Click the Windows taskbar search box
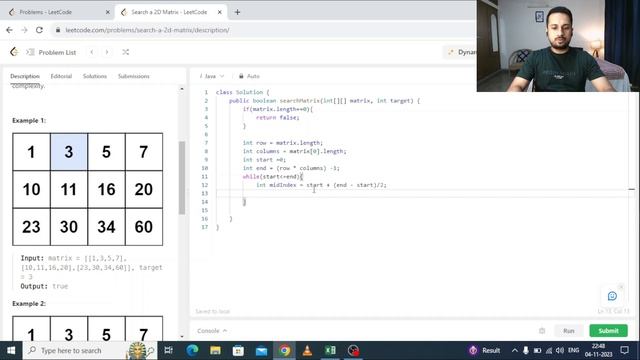Viewport: 640px width, 360px height. pyautogui.click(x=90, y=351)
